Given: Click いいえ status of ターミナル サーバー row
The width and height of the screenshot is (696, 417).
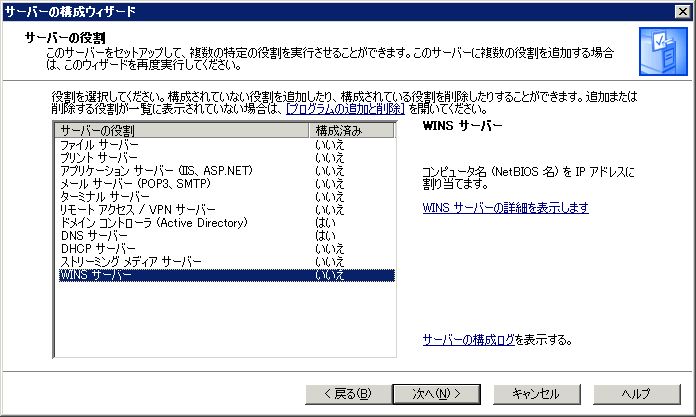Looking at the screenshot, I should [x=330, y=197].
